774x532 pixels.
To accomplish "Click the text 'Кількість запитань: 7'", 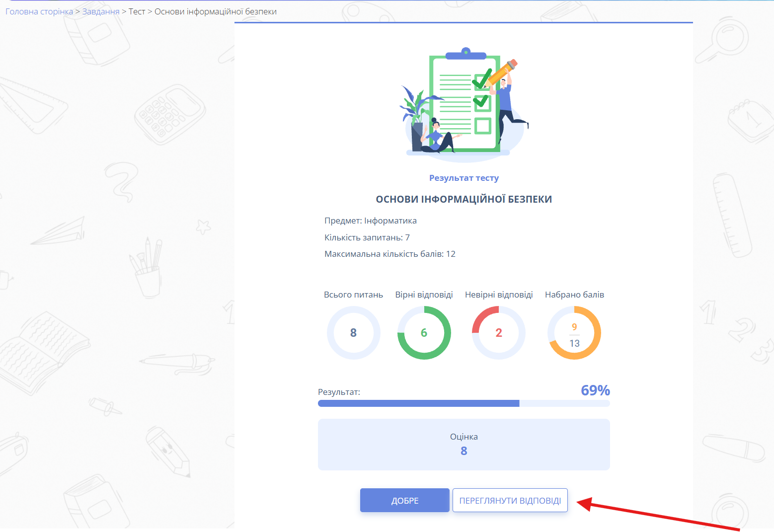I will [367, 237].
